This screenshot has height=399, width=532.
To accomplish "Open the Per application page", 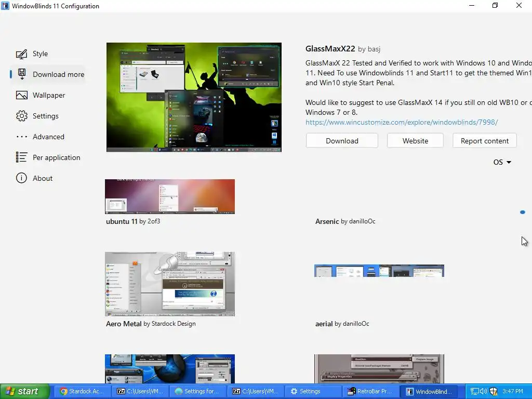I will (x=56, y=157).
